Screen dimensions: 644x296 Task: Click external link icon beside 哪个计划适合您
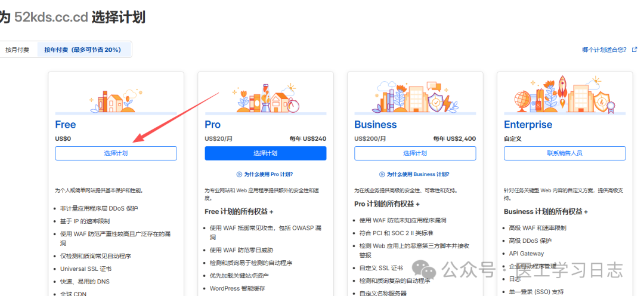pos(634,50)
